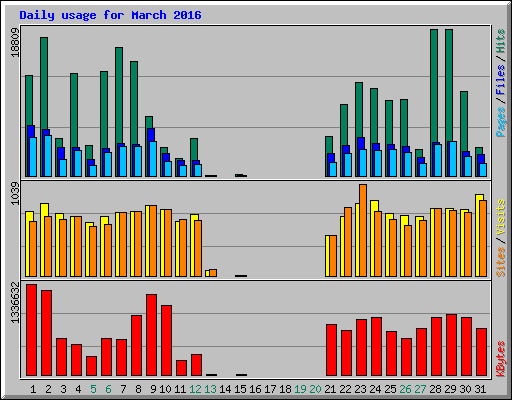
Task: Select the cyan pages bar for day 9
Action: (153, 159)
